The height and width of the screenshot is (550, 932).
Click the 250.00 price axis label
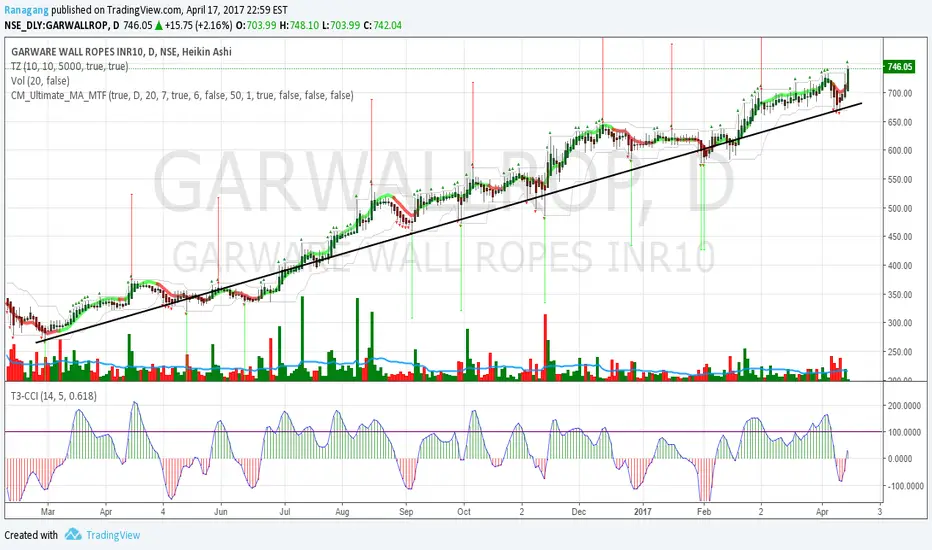pyautogui.click(x=900, y=352)
